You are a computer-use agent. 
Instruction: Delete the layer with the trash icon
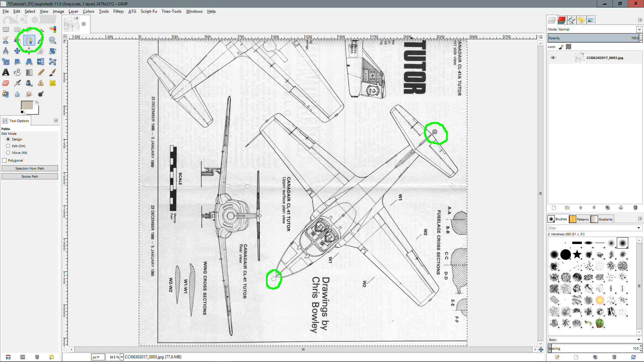coord(635,208)
